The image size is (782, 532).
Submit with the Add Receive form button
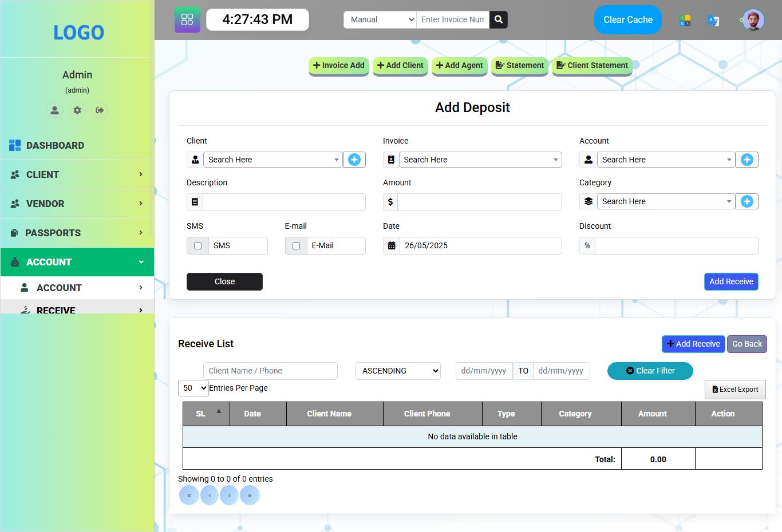point(731,281)
